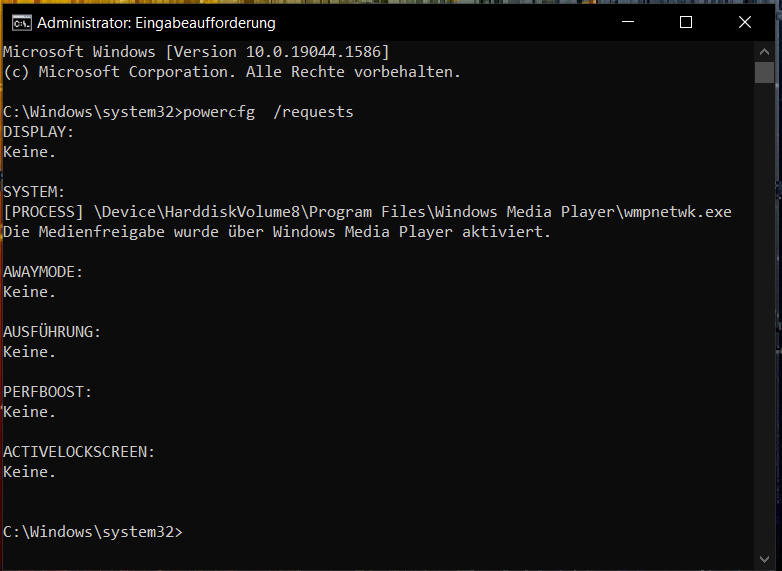
Task: Maximize the Eingabeaufforderung window
Action: click(686, 22)
